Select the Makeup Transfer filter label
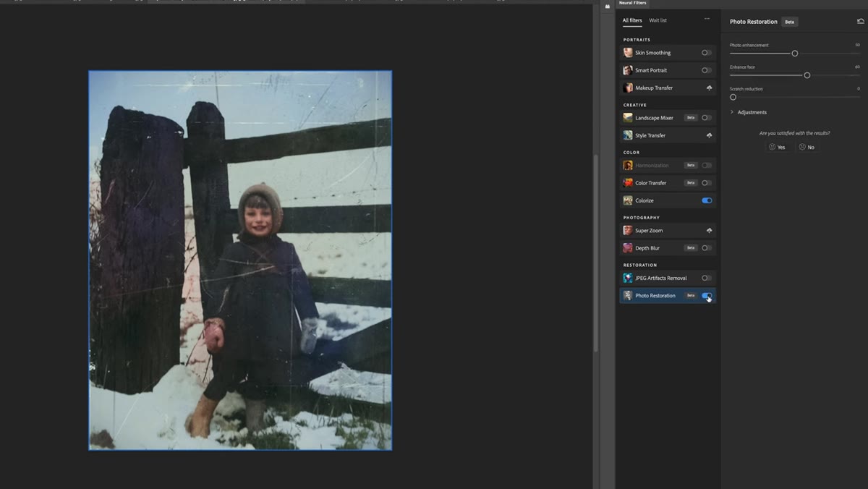 654,88
